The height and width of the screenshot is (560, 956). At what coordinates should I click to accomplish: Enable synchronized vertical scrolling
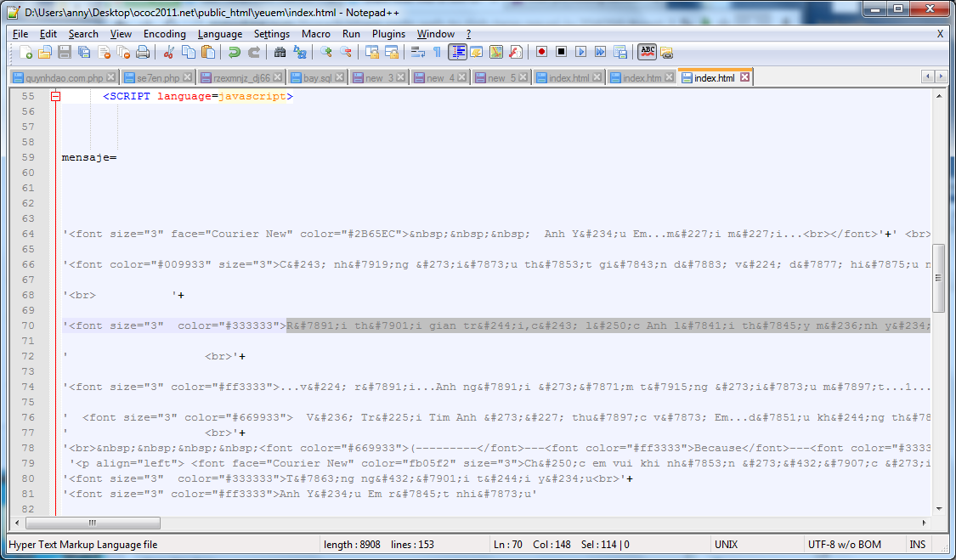coord(371,52)
